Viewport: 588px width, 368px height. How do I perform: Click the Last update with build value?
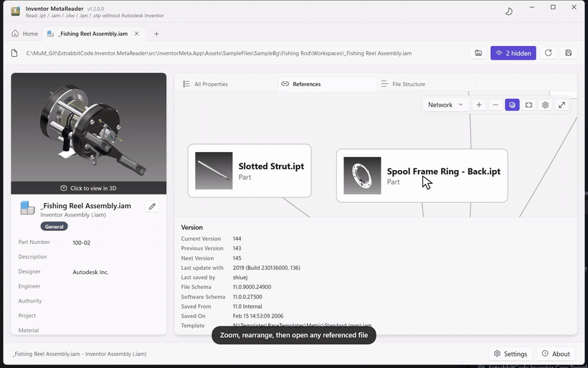(266, 268)
